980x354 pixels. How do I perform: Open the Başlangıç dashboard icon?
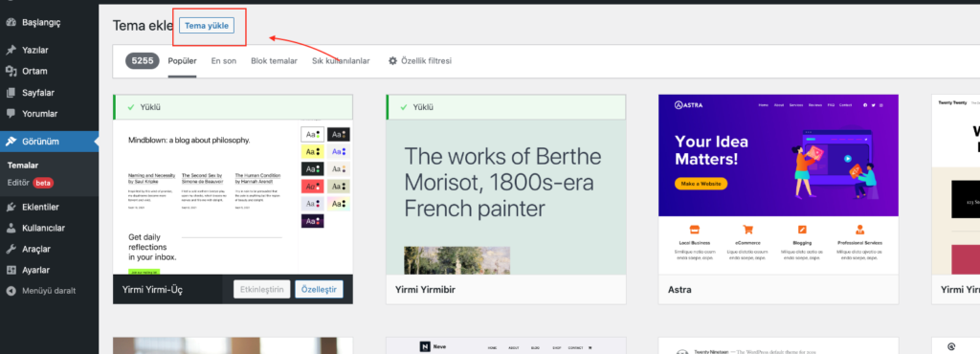11,22
